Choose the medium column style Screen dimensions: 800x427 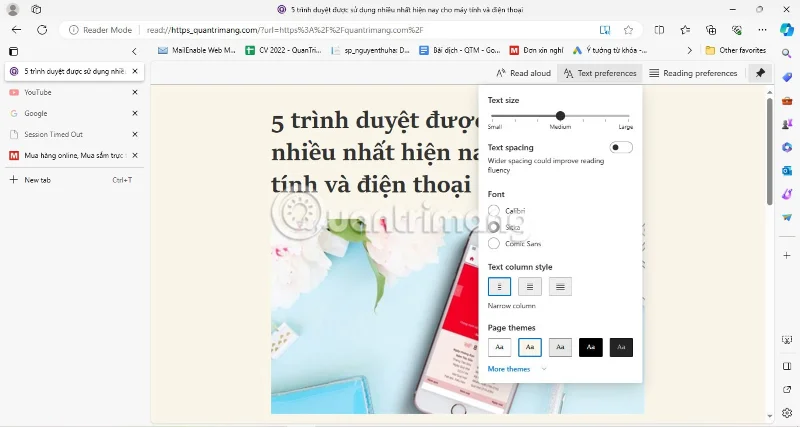point(530,287)
